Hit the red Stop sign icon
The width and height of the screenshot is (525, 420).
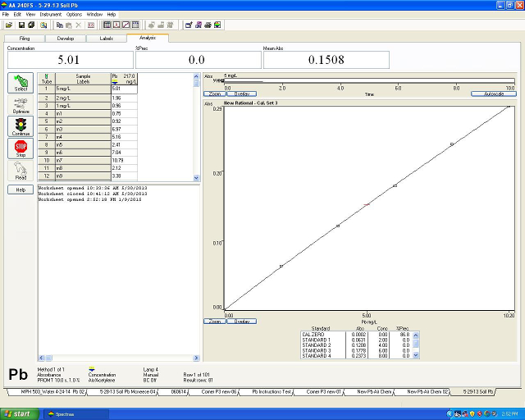pyautogui.click(x=21, y=148)
